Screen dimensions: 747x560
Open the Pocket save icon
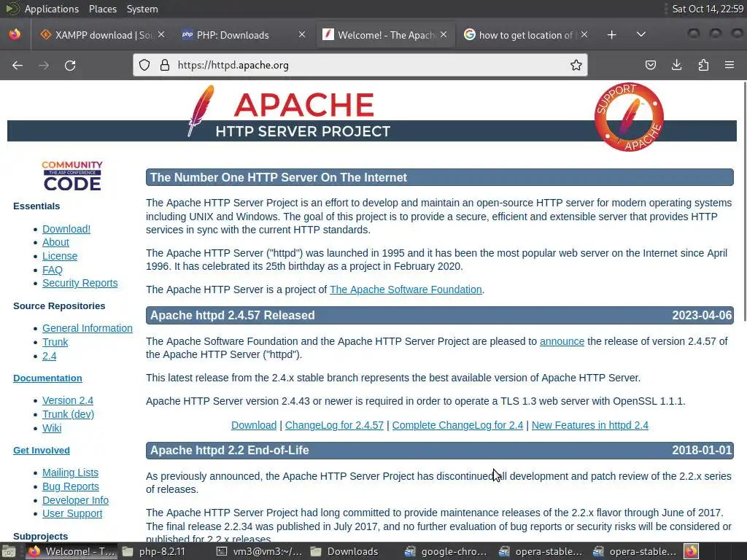tap(650, 65)
